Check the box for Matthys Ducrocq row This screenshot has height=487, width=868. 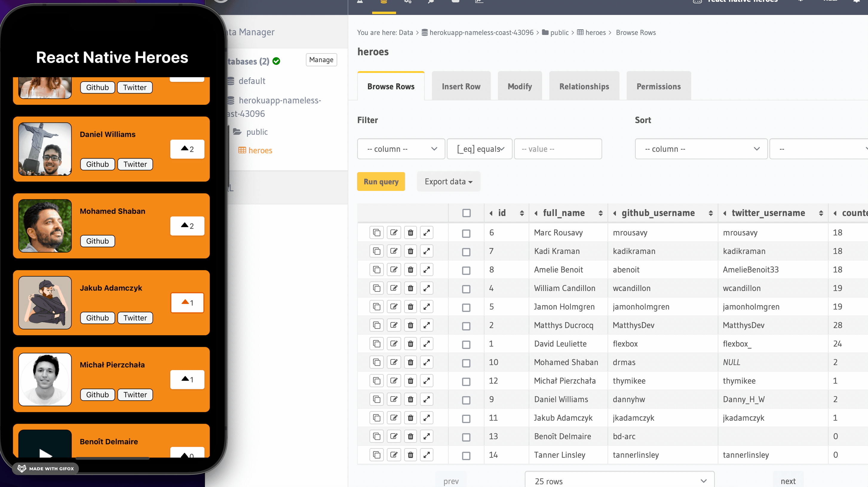pos(466,326)
